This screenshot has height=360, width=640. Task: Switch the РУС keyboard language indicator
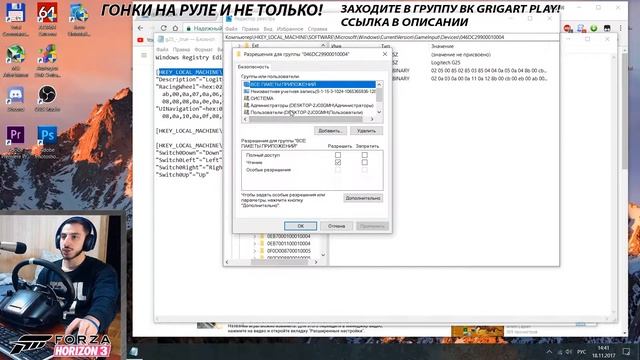[x=581, y=351]
